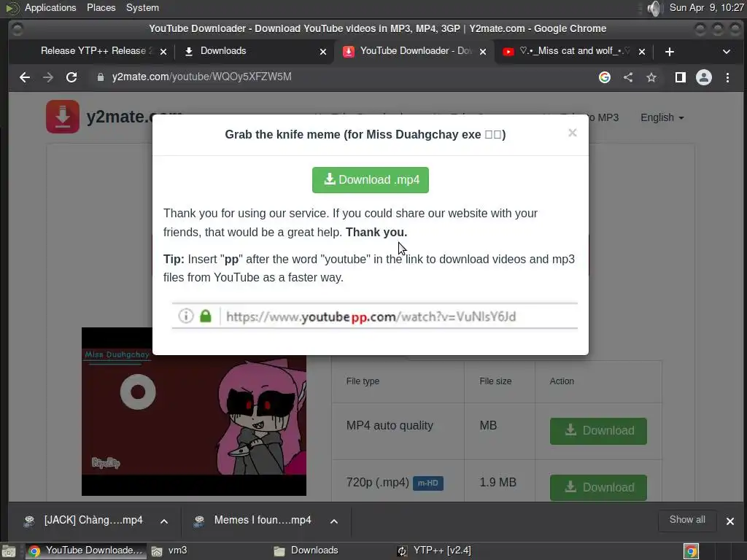Click the browser forward arrow
This screenshot has height=560, width=747.
[x=48, y=77]
